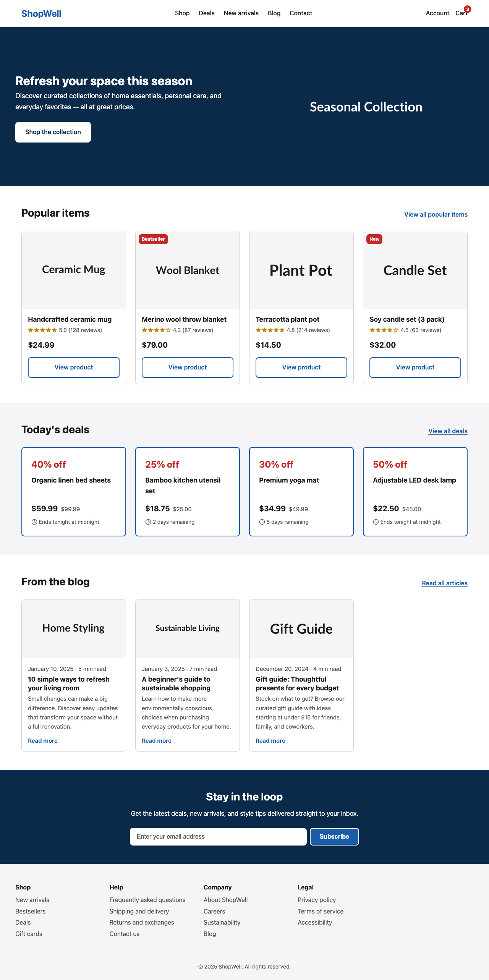
Task: Open the New arrivals page
Action: pos(241,13)
